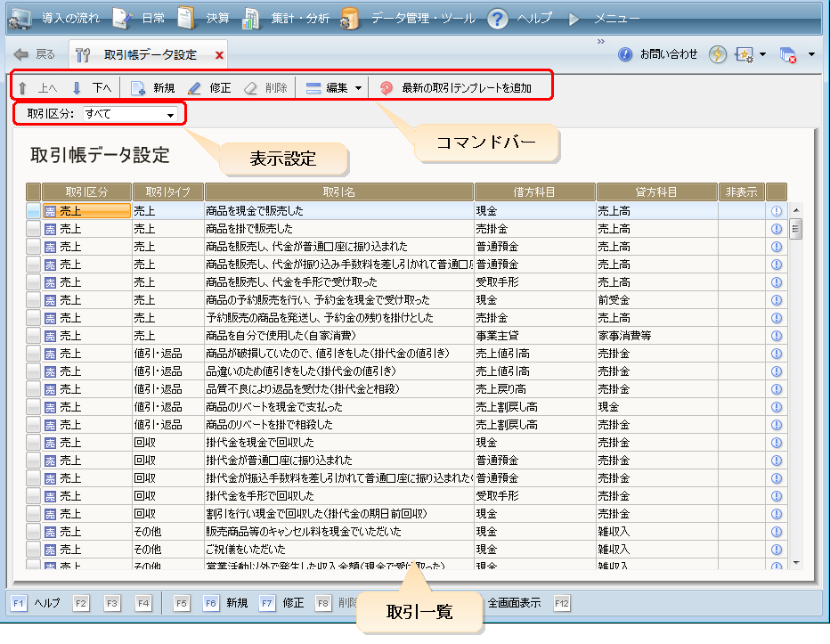Click the F7 修正 function key
The image size is (830, 644).
(x=281, y=603)
